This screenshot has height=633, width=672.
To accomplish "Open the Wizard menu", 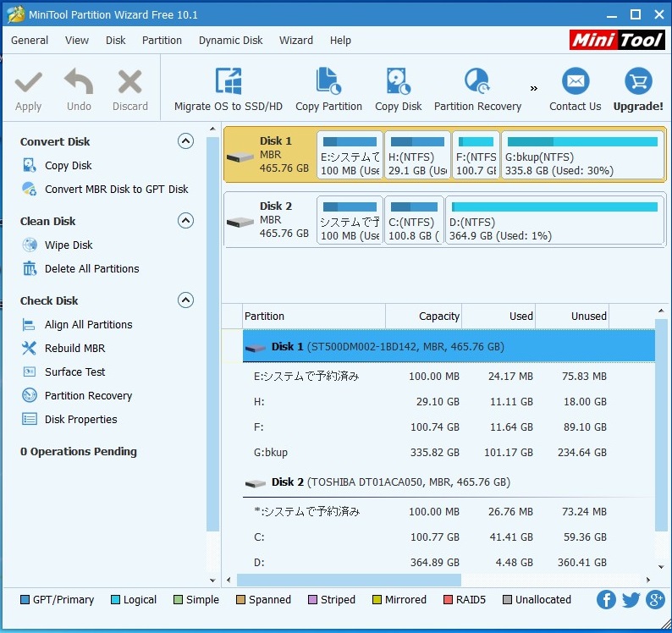I will 296,41.
